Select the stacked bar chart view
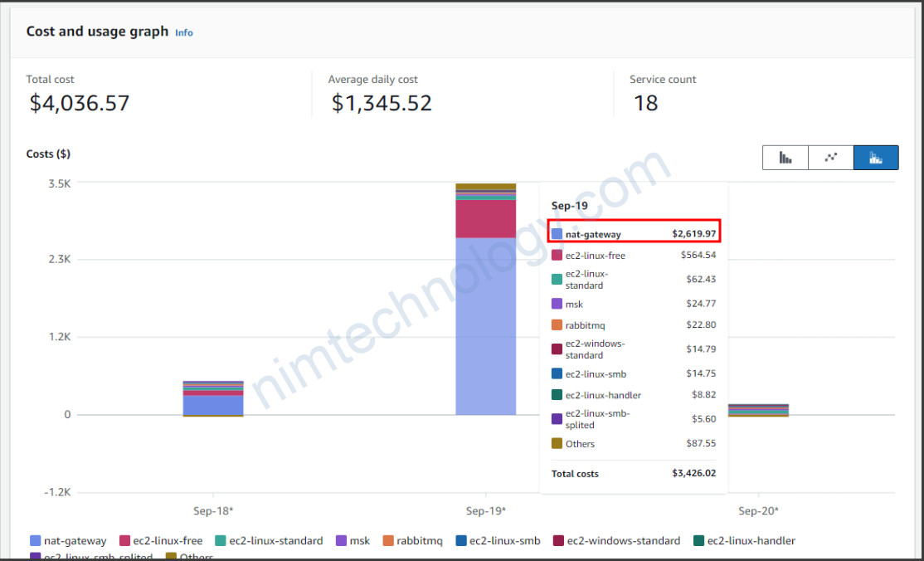Screen dimensions: 924x561 coord(876,158)
